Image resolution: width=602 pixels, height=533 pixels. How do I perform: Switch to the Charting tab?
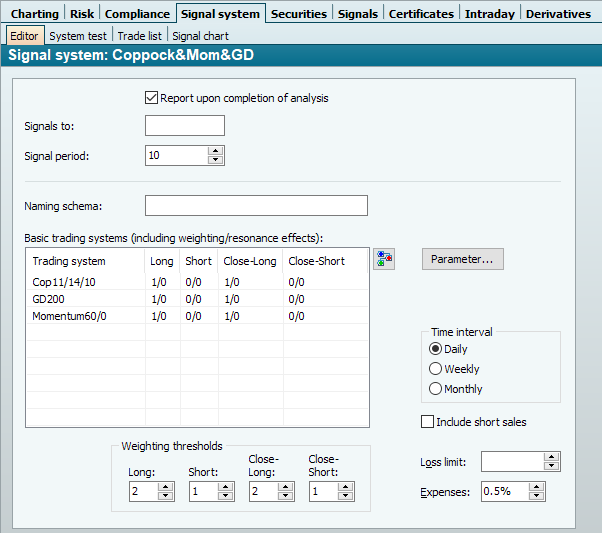point(34,14)
